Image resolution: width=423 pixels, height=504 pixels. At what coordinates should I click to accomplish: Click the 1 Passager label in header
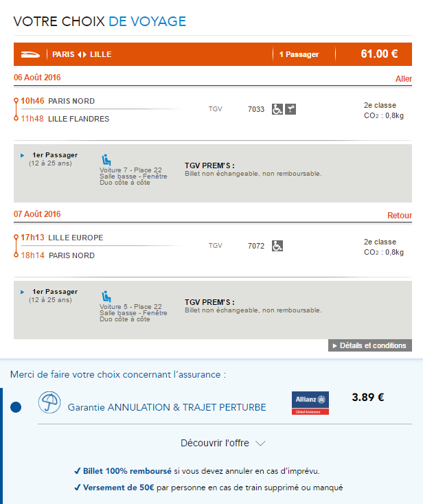(299, 54)
